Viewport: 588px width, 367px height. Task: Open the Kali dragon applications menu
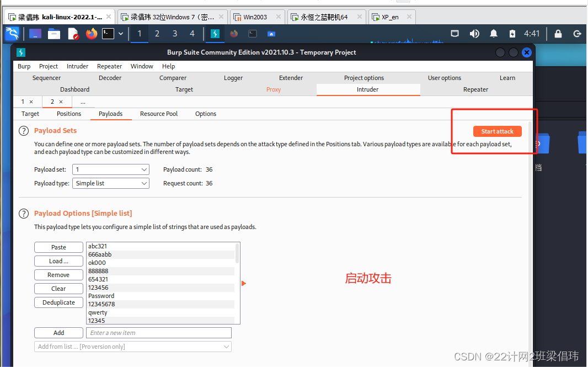(12, 34)
